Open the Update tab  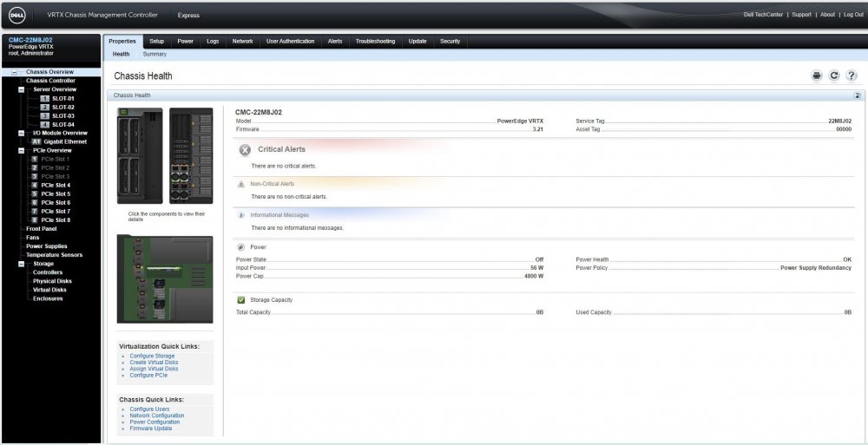coord(418,42)
